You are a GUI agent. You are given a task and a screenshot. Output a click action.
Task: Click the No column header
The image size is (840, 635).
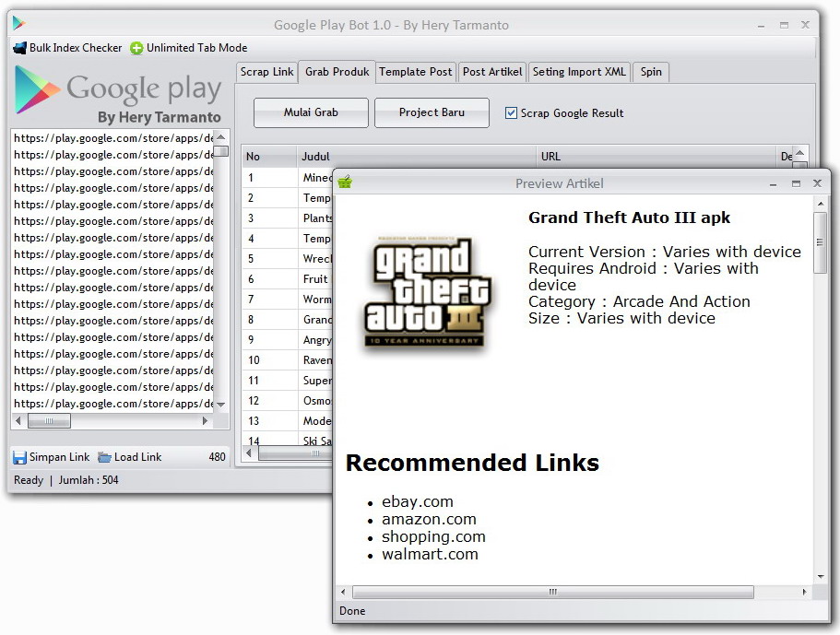pos(269,157)
